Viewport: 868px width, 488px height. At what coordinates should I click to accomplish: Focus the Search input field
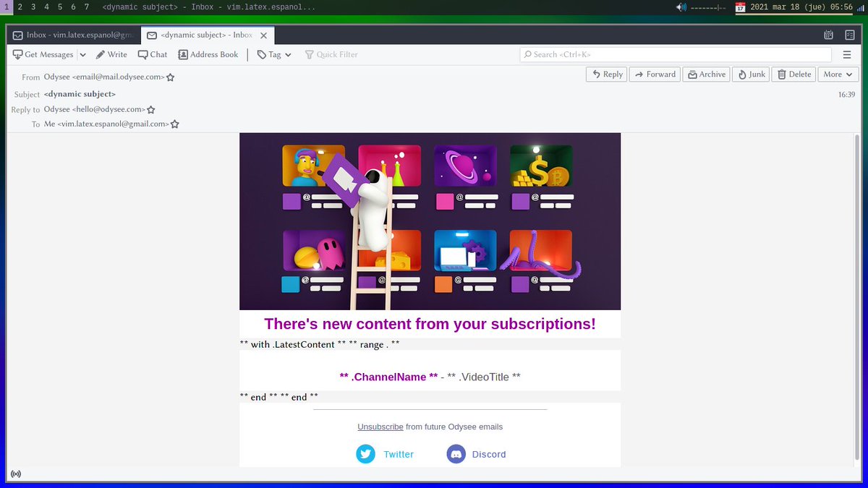point(676,54)
